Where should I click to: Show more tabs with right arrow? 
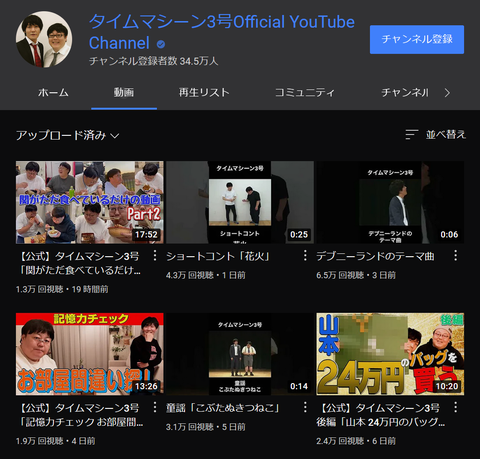(x=447, y=93)
